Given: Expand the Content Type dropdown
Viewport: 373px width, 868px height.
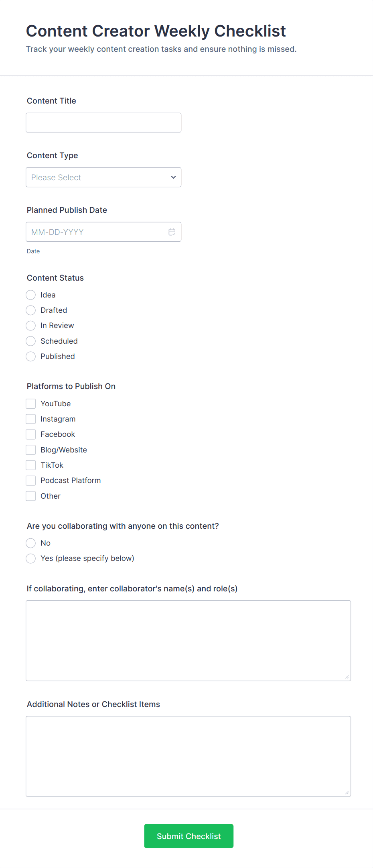Looking at the screenshot, I should [103, 177].
